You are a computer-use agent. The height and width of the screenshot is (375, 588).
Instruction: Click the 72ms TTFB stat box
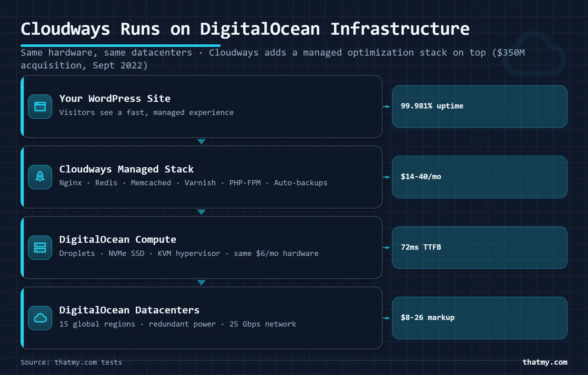479,247
